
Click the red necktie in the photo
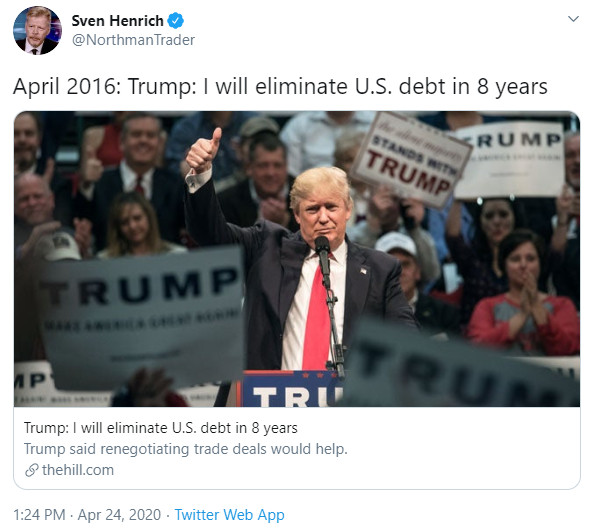[x=316, y=319]
